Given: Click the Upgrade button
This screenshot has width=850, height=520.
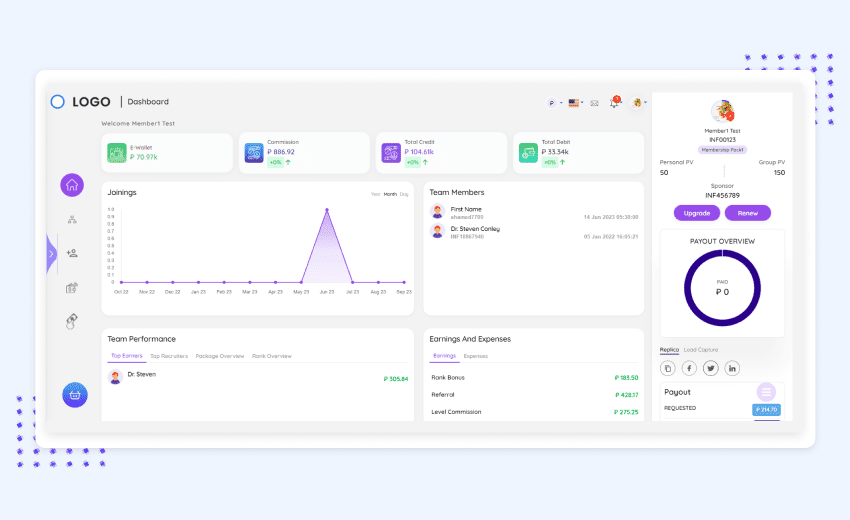Looking at the screenshot, I should (697, 213).
